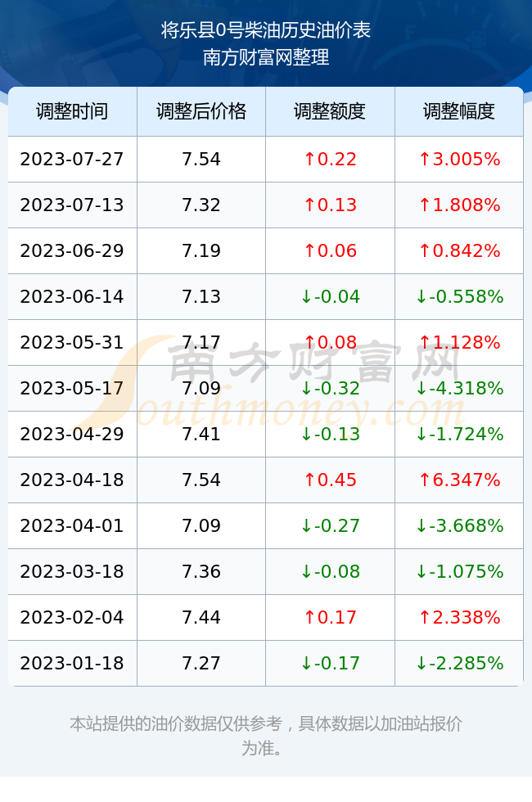This screenshot has height=802, width=532.
Task: Click the green down arrow before -2.285%
Action: [422, 664]
